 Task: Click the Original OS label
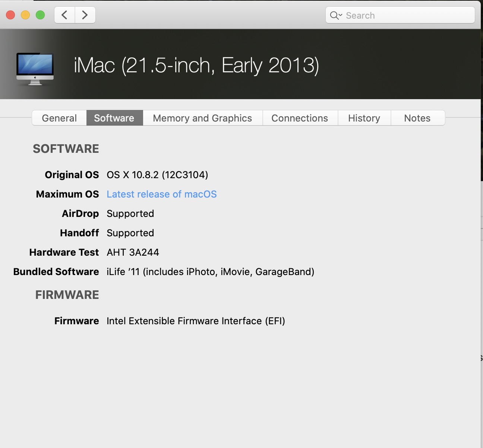(x=72, y=175)
